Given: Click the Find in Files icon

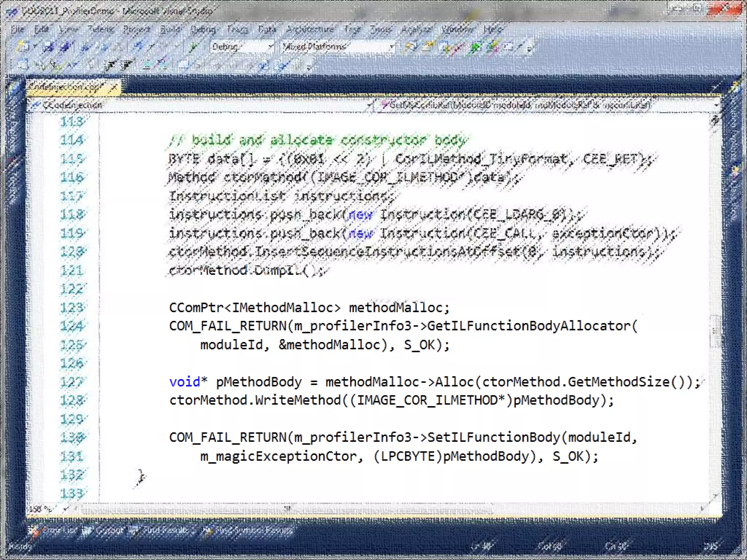Looking at the screenshot, I should (x=411, y=47).
